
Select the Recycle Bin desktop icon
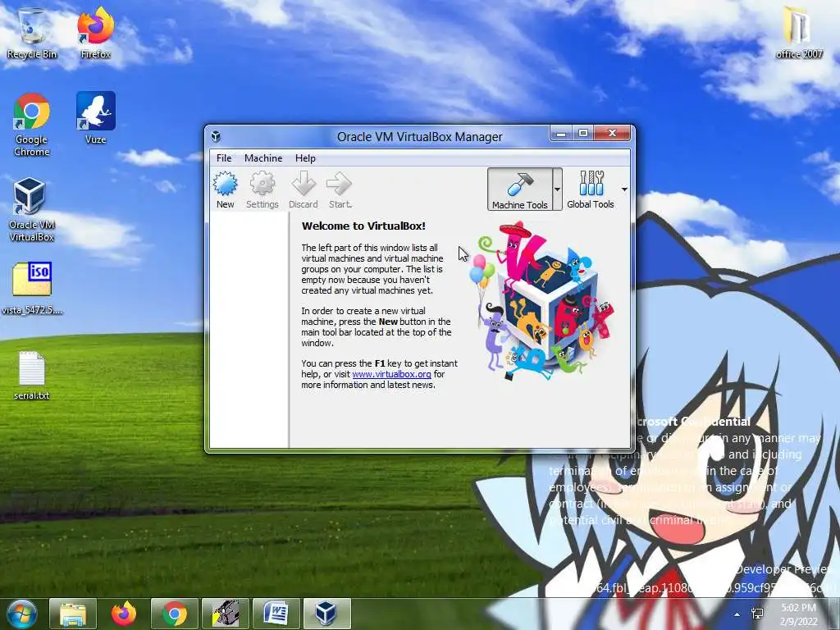click(32, 33)
